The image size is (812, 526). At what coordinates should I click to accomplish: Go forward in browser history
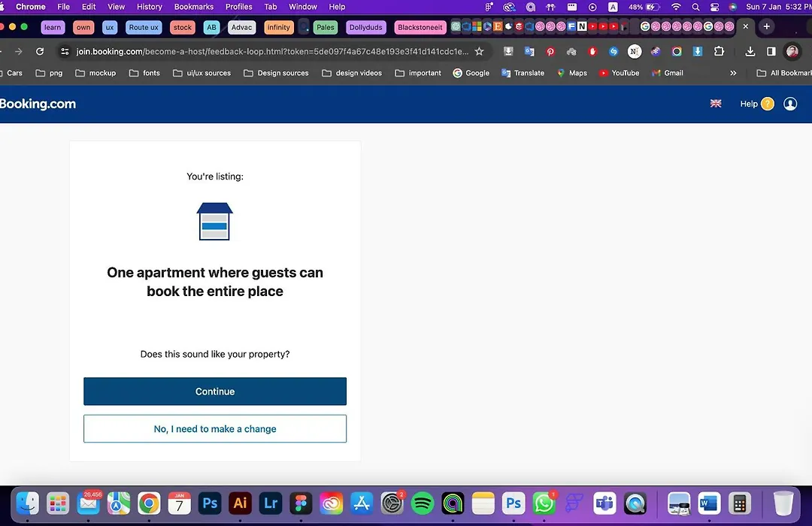click(x=19, y=51)
